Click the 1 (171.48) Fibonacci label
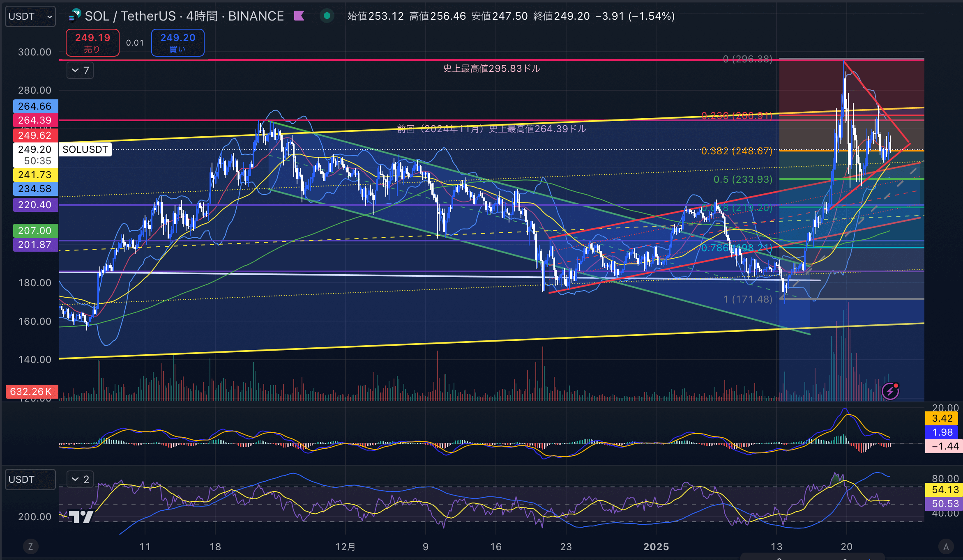The height and width of the screenshot is (560, 963). click(748, 299)
